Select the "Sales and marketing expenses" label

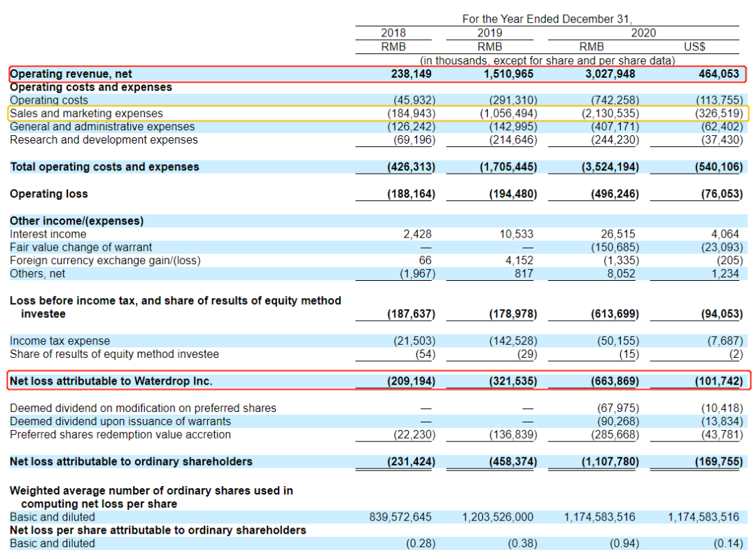tap(86, 113)
